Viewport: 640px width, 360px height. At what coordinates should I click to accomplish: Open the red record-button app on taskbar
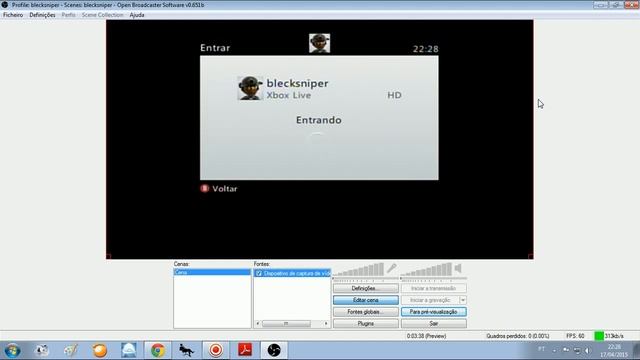(x=216, y=350)
